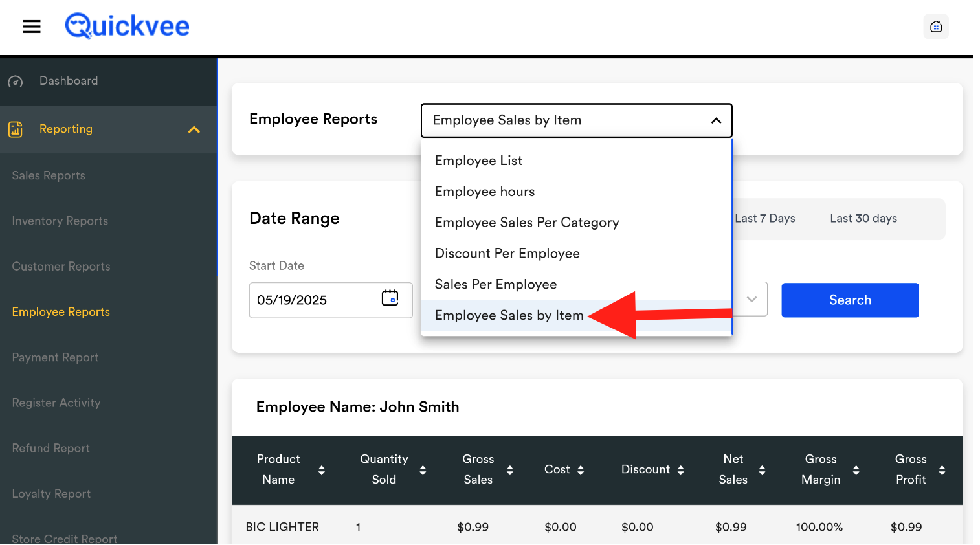
Task: Select the Last 30 days range
Action: point(863,219)
